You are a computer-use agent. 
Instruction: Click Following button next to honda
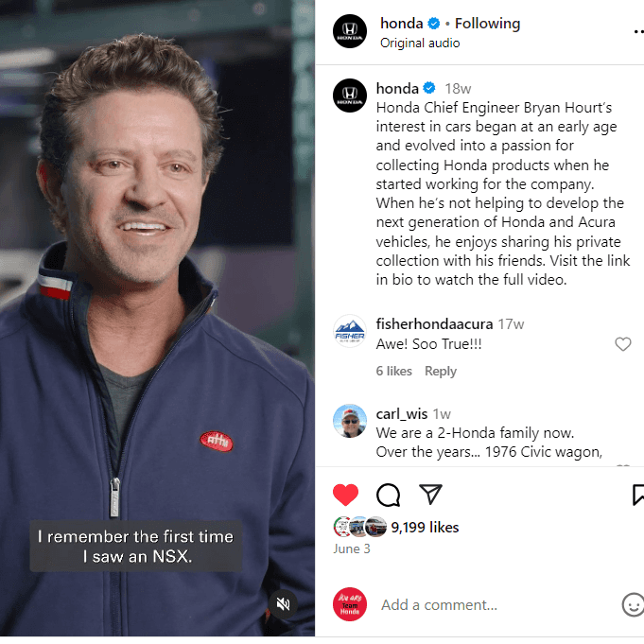point(487,24)
